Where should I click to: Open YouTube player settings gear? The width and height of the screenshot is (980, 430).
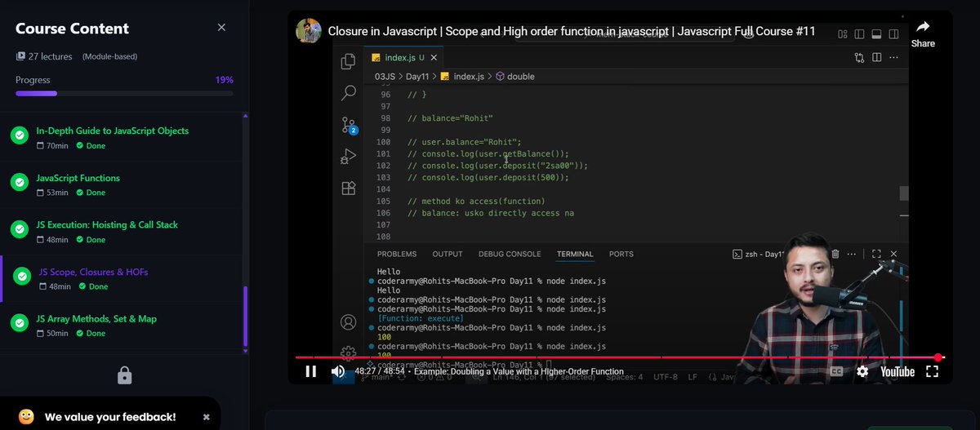(862, 371)
